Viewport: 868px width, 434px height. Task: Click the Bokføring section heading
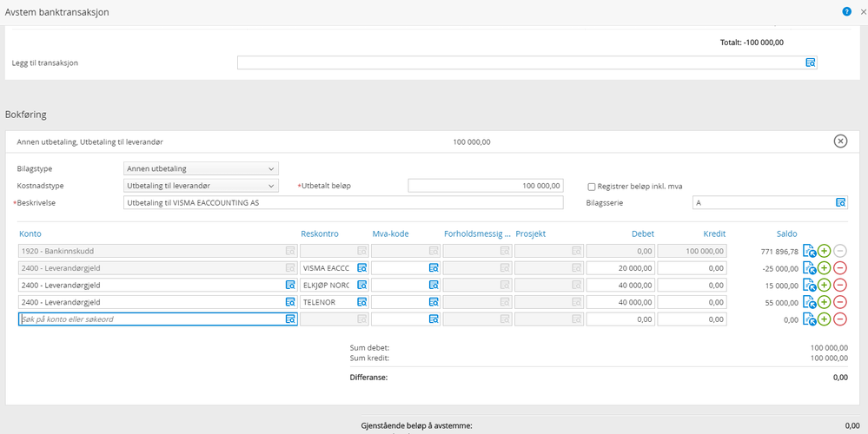tap(25, 115)
